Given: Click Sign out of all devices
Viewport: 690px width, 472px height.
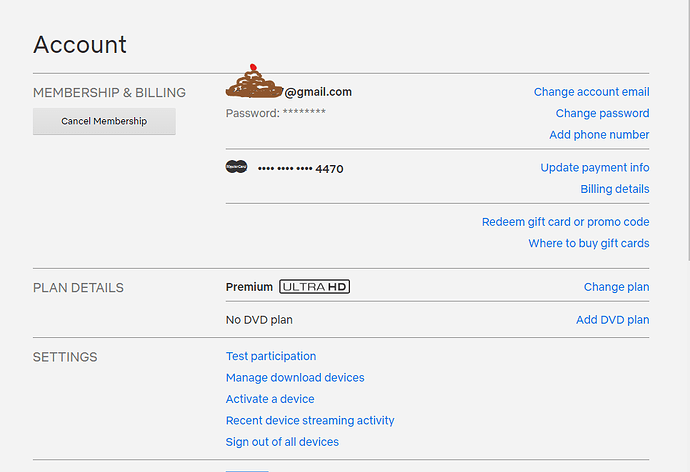Looking at the screenshot, I should [x=282, y=442].
